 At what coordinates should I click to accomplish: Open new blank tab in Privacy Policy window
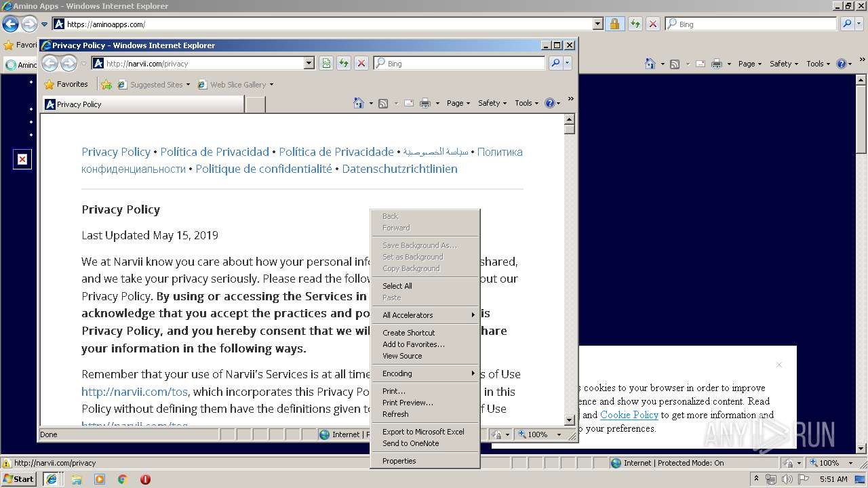point(255,104)
